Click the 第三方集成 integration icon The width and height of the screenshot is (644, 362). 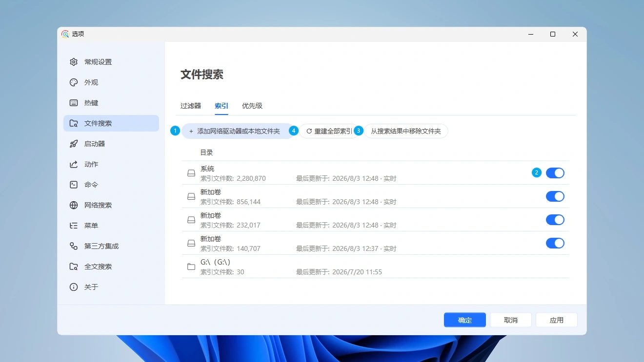(x=74, y=246)
